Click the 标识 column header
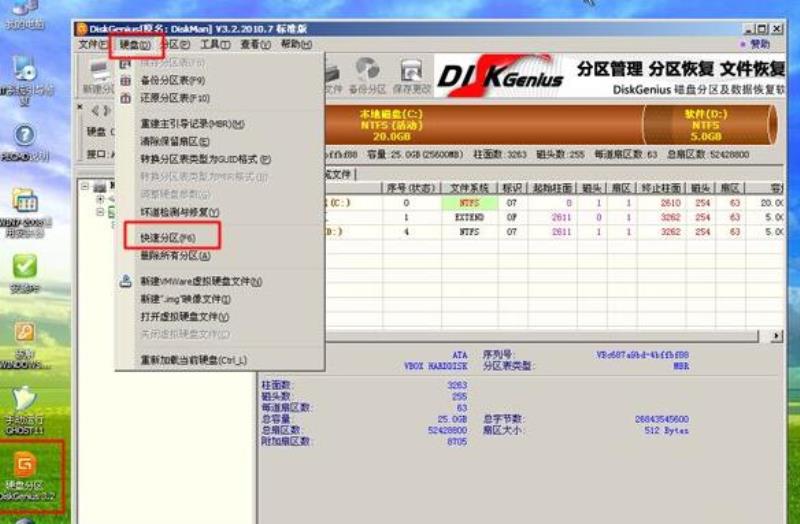 [512, 188]
